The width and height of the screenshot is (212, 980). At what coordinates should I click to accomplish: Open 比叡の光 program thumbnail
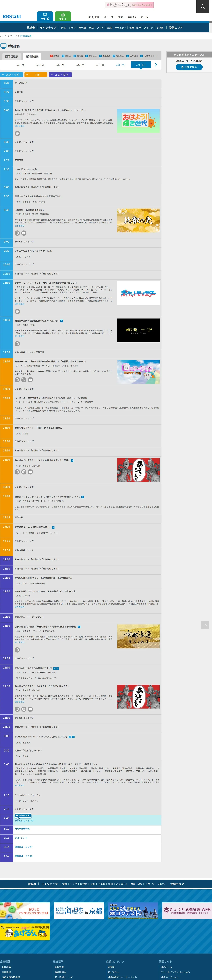point(138,220)
